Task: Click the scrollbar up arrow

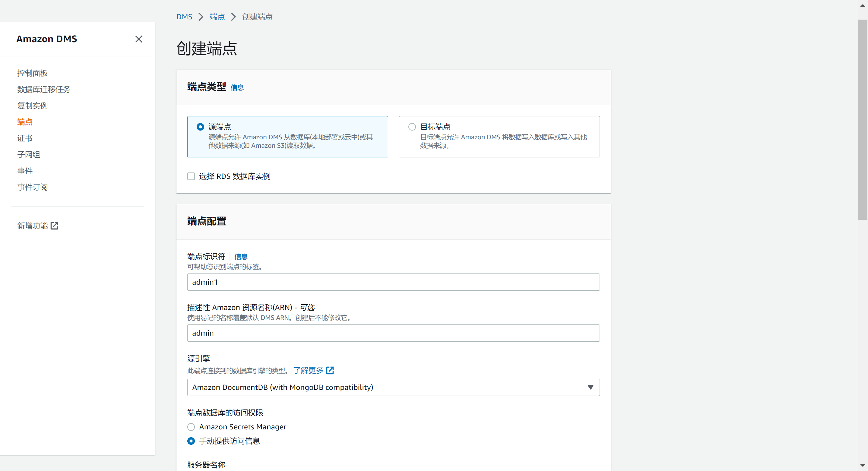Action: pyautogui.click(x=863, y=5)
